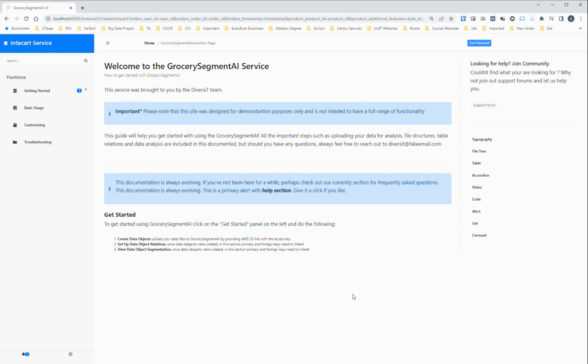This screenshot has height=364, width=588.
Task: Click the share page icon
Action: point(441,19)
